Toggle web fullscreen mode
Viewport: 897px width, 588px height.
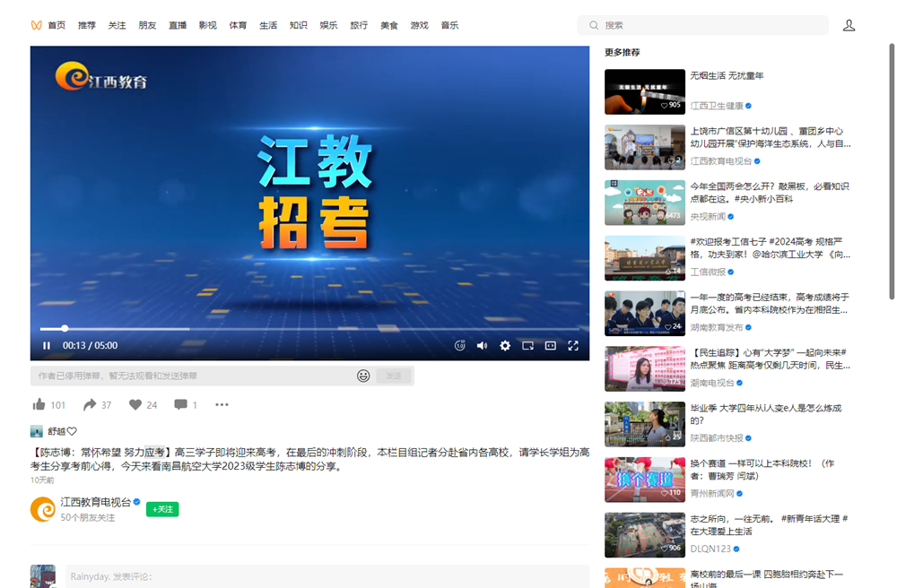click(550, 345)
